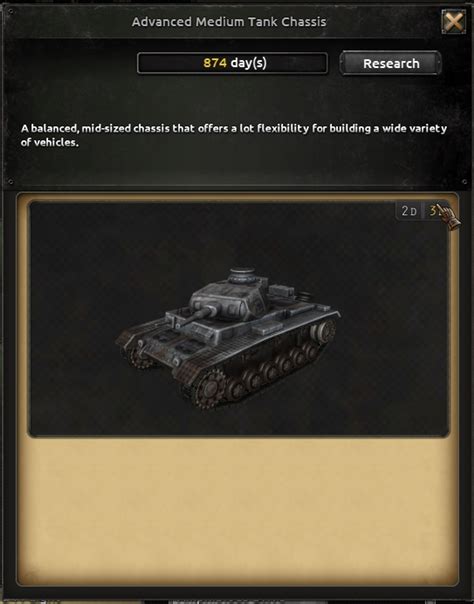Start researching with the Research button
Screen dimensions: 474x604
click(390, 63)
